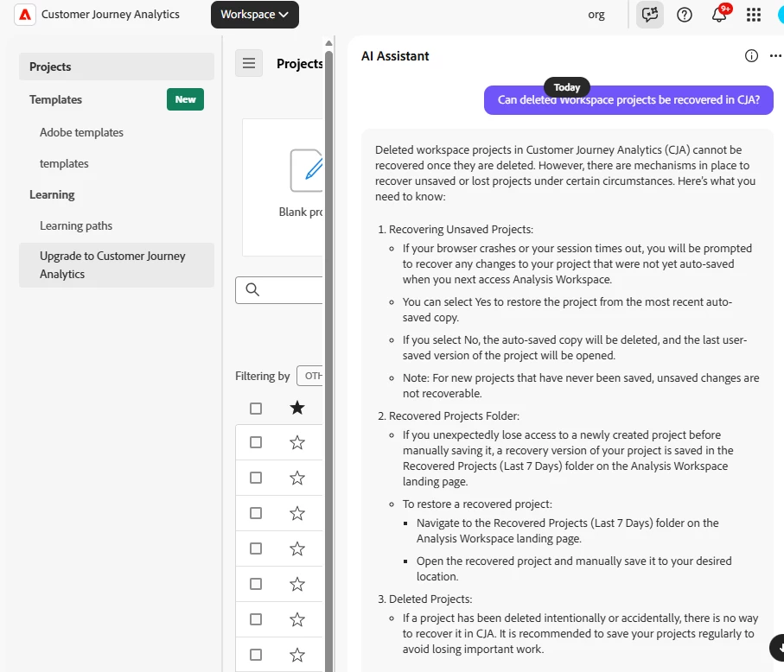Favorite the fourth project row star

[x=297, y=548]
